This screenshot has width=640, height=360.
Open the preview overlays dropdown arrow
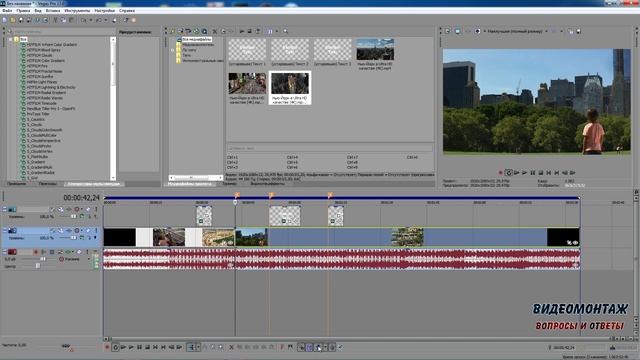pyautogui.click(x=561, y=31)
